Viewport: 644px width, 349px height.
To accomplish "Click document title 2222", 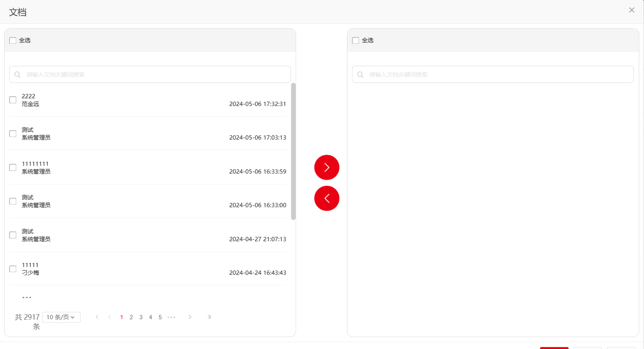I will tap(28, 96).
